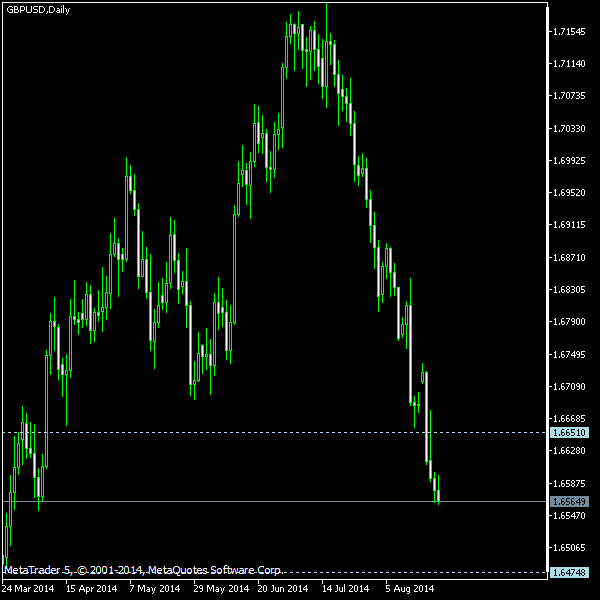Click the 1.71545 price scale value

[569, 31]
